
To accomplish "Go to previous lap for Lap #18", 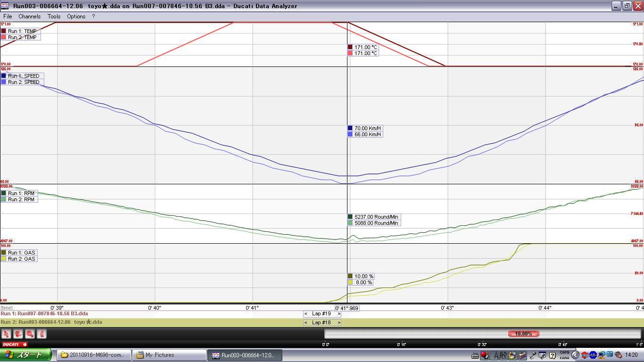I will (x=306, y=323).
